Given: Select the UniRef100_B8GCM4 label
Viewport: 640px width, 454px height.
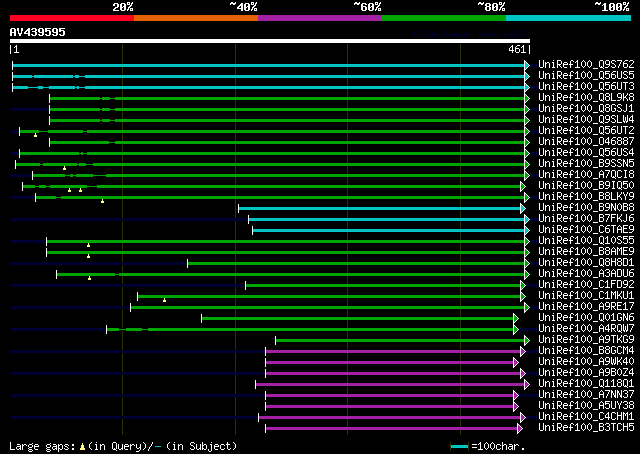Looking at the screenshot, I should [586, 351].
